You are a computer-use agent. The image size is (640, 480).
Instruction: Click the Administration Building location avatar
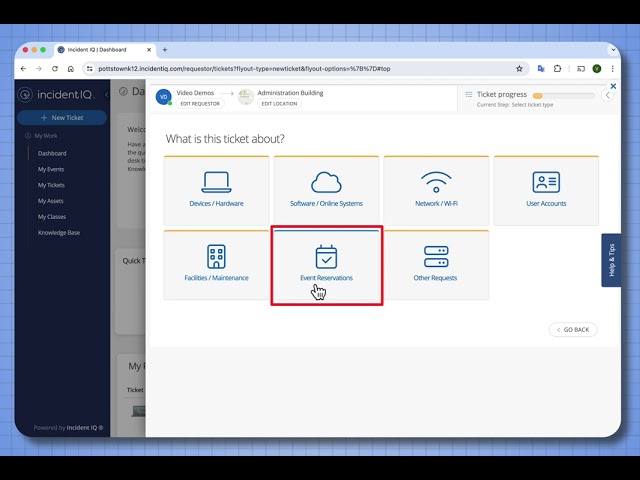pyautogui.click(x=246, y=97)
